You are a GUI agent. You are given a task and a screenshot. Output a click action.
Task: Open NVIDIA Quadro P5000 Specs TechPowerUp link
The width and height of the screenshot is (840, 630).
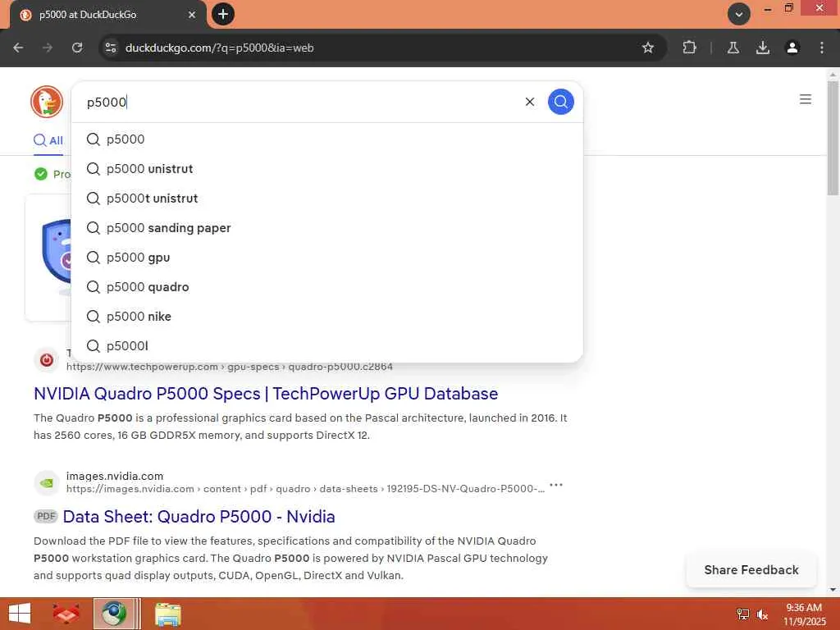point(266,394)
